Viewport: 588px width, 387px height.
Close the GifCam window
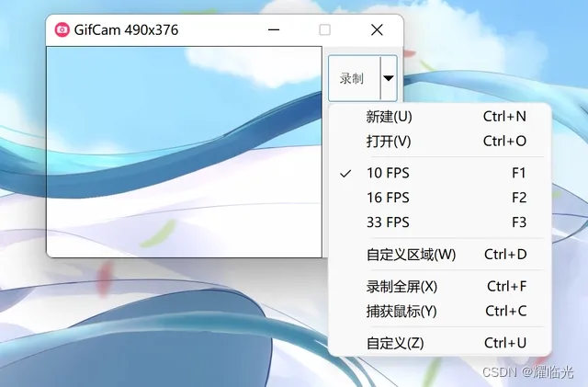click(x=377, y=29)
